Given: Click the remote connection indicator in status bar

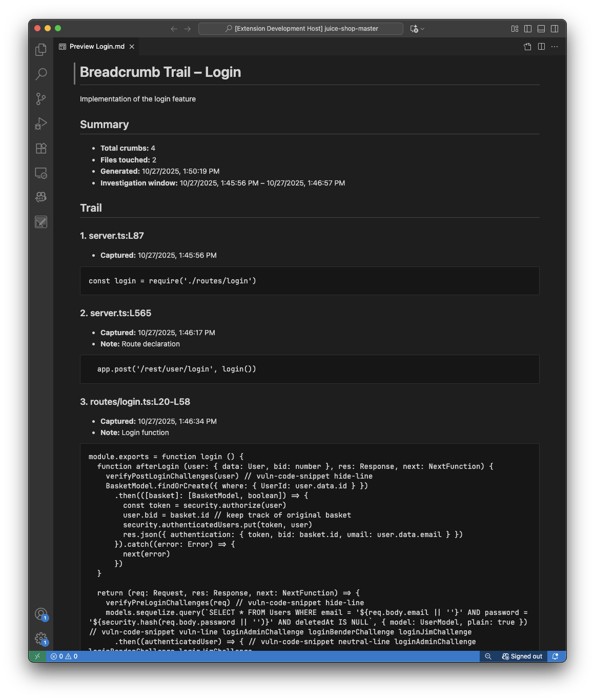Looking at the screenshot, I should pyautogui.click(x=36, y=656).
